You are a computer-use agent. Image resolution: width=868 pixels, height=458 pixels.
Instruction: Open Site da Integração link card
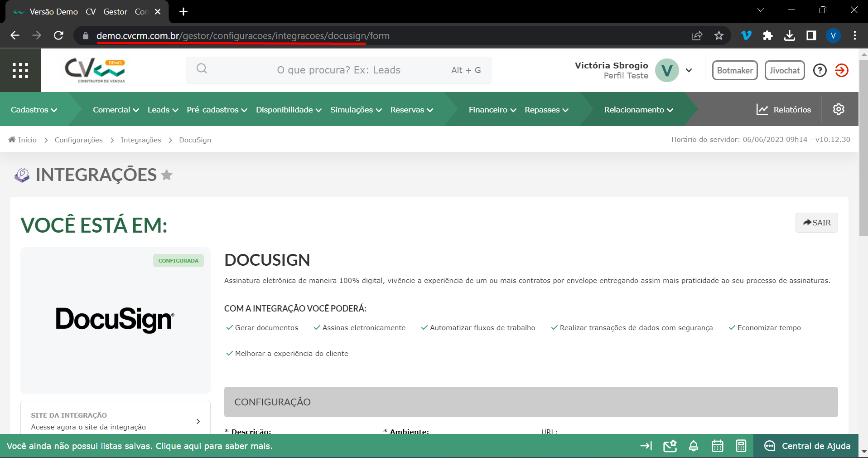click(x=116, y=421)
